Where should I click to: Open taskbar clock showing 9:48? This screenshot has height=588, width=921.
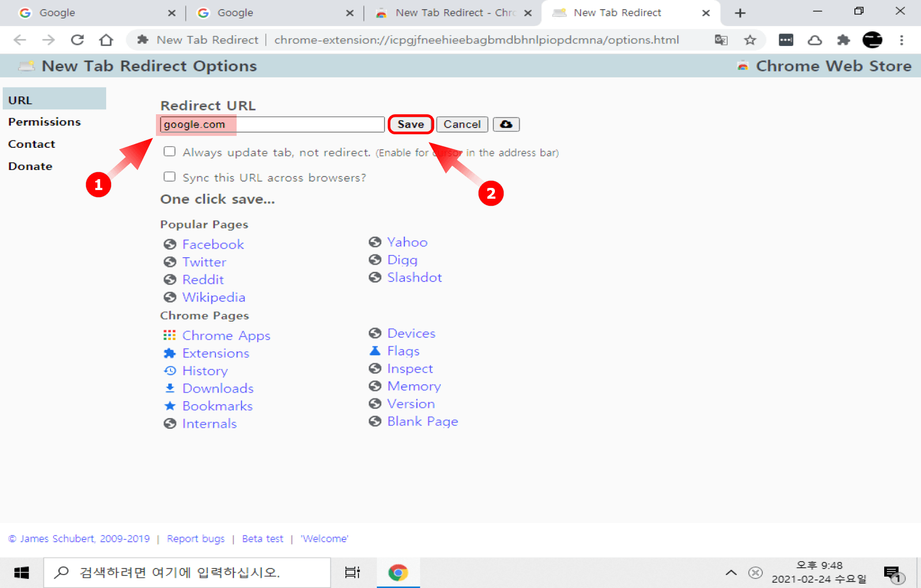point(819,572)
